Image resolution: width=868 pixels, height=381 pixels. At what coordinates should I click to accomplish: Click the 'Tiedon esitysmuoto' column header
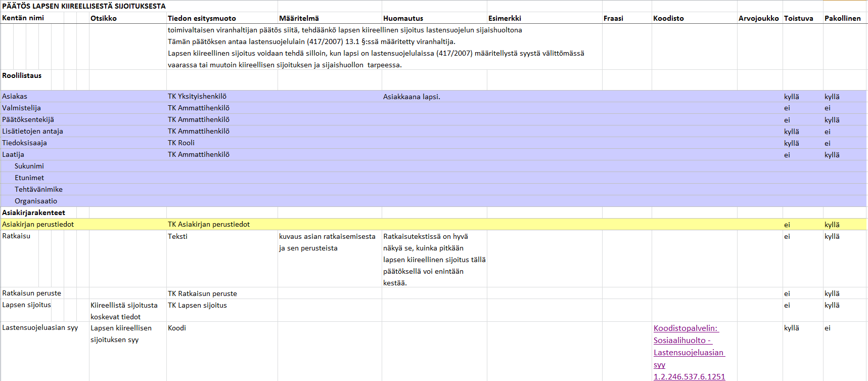point(202,18)
